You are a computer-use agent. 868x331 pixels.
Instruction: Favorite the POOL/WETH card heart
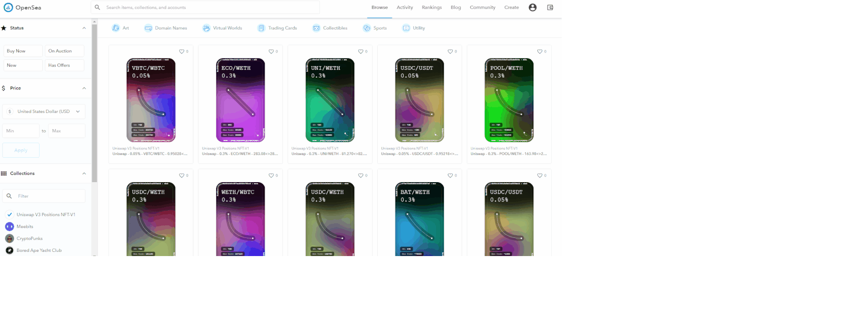[540, 52]
